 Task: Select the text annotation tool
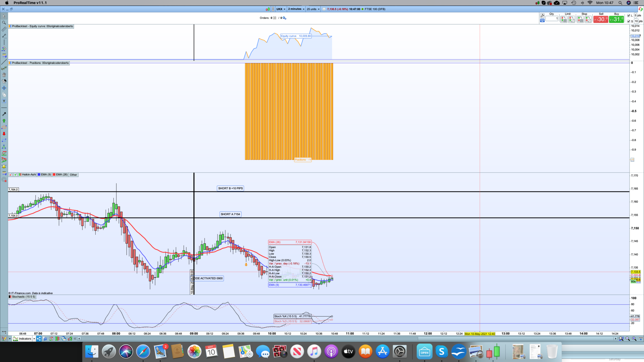point(4,101)
